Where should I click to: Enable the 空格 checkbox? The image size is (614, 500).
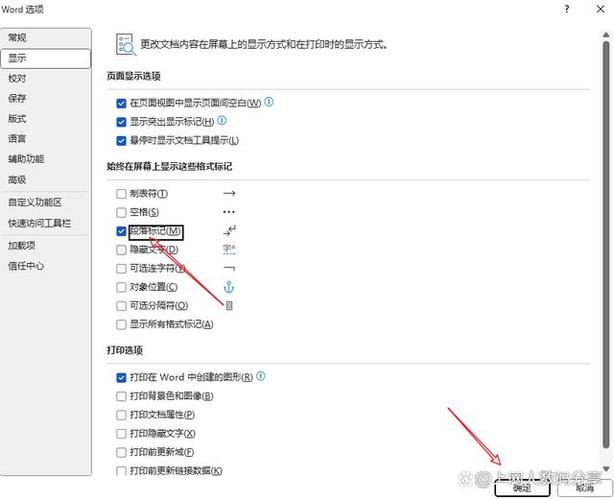tap(121, 212)
